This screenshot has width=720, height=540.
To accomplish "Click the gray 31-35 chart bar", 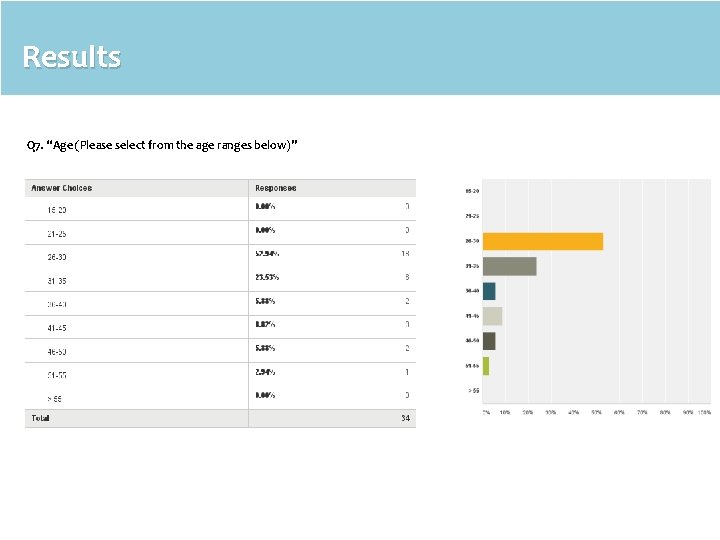I will point(509,266).
